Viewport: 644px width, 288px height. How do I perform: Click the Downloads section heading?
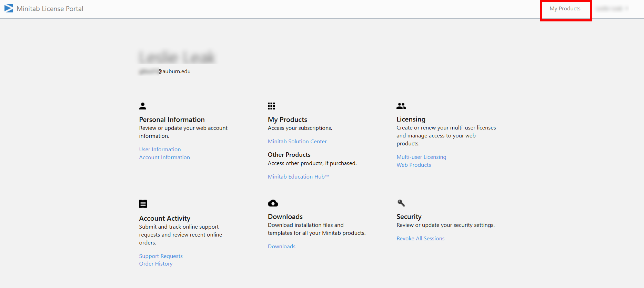click(285, 217)
